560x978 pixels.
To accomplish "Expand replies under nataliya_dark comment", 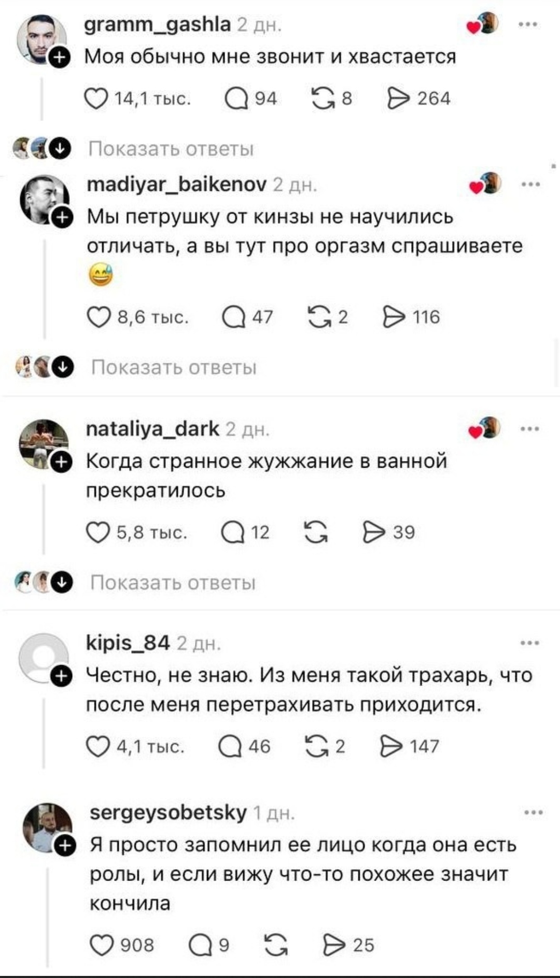I will click(173, 583).
